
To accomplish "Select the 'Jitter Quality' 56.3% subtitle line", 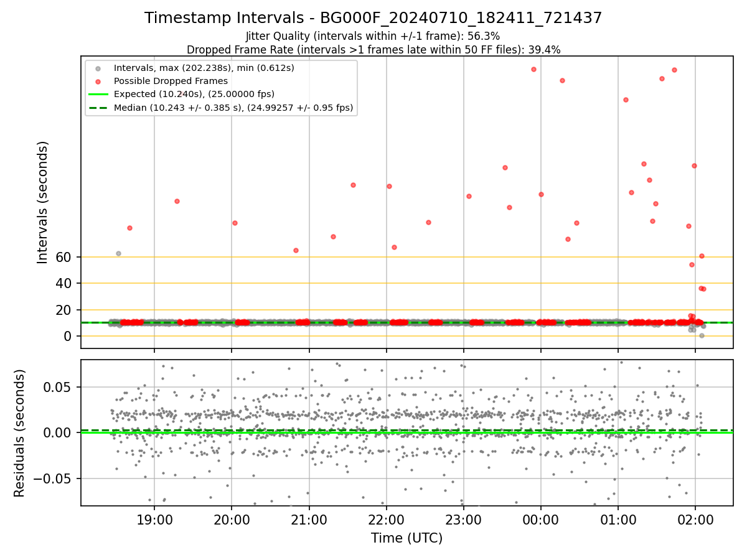I will tap(373, 36).
